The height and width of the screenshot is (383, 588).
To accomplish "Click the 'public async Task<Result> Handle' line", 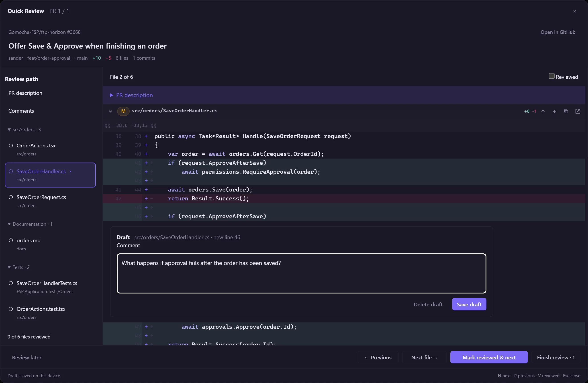I will pyautogui.click(x=344, y=136).
